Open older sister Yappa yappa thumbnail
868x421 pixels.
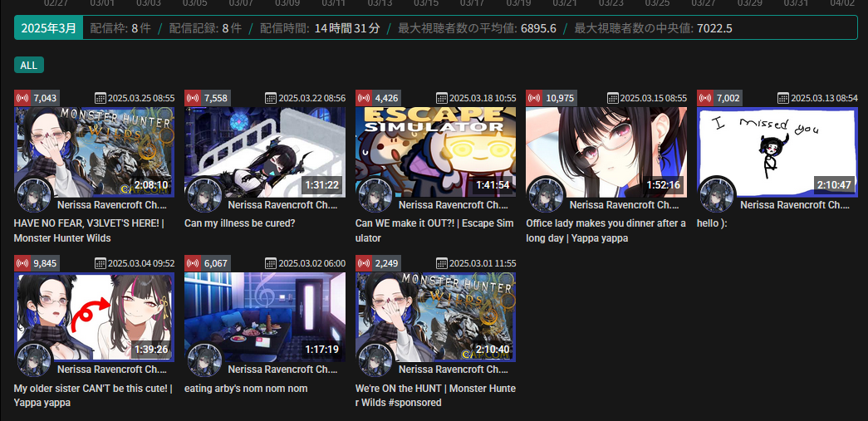click(94, 317)
